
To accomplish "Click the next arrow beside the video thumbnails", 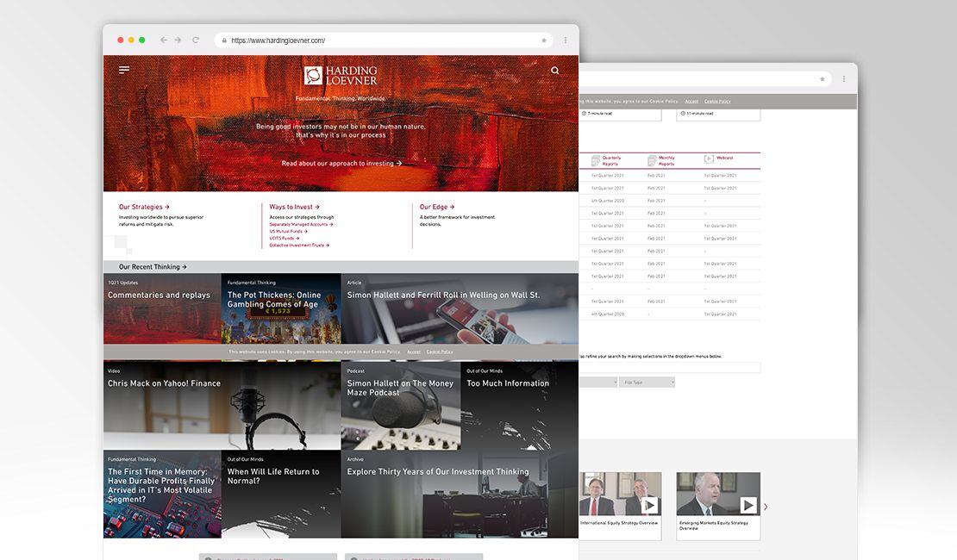I will (x=766, y=507).
